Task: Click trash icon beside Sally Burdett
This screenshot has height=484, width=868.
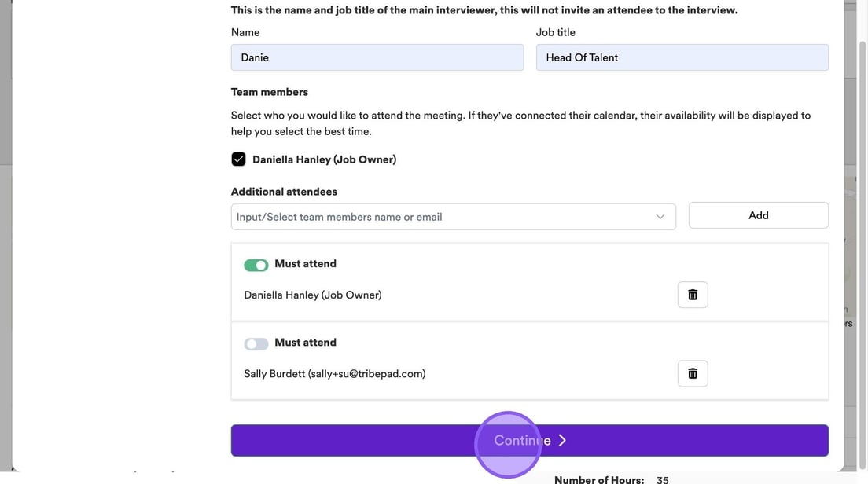Action: tap(693, 373)
